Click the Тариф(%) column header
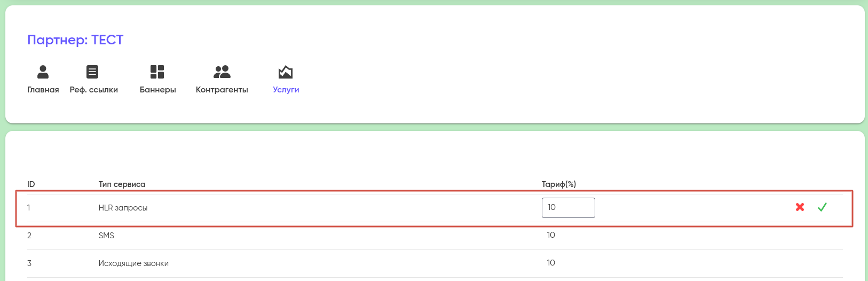This screenshot has width=868, height=281. click(x=558, y=184)
